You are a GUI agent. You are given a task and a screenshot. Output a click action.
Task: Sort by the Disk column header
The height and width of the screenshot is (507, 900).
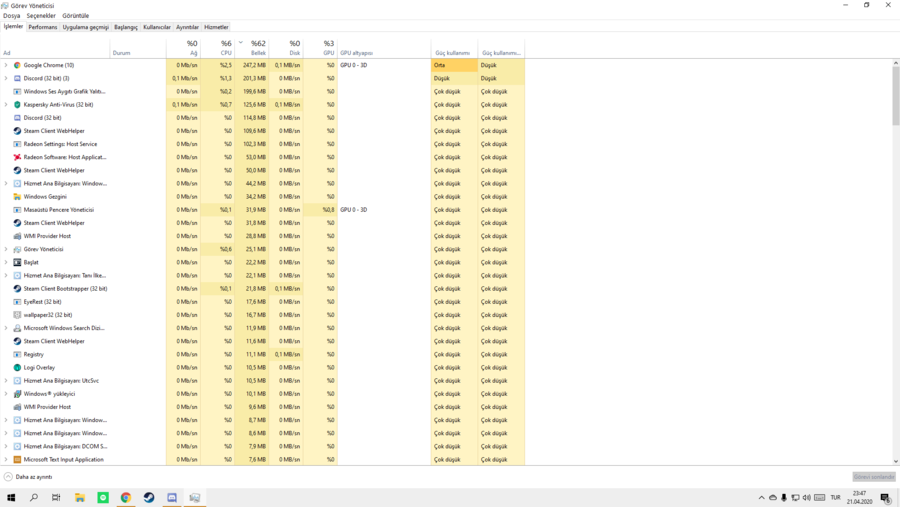tap(286, 48)
